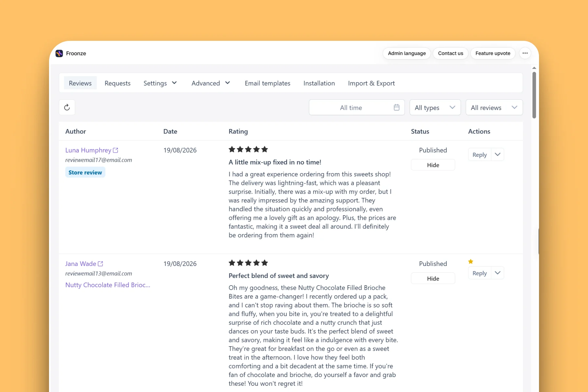Click the Contact us button
Viewport: 588px width, 392px height.
[450, 53]
